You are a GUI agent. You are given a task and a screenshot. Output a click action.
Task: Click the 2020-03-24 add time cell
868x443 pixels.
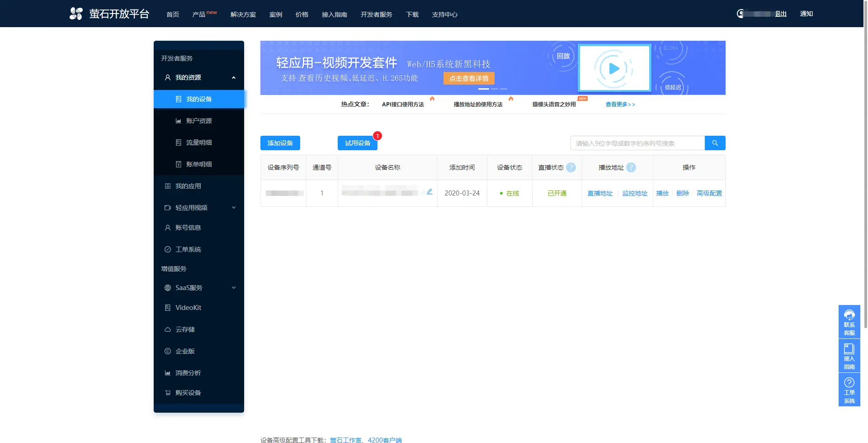click(462, 193)
